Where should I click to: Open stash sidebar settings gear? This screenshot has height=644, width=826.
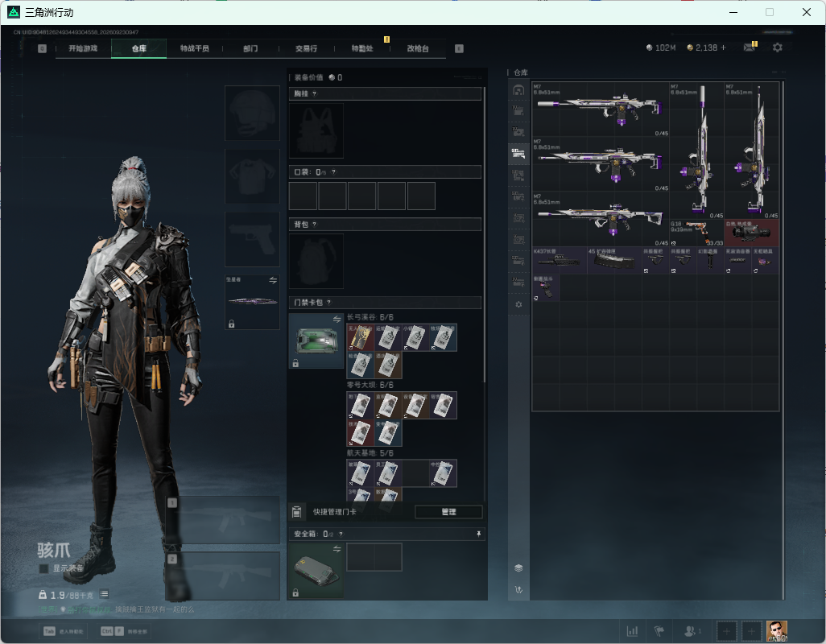518,304
